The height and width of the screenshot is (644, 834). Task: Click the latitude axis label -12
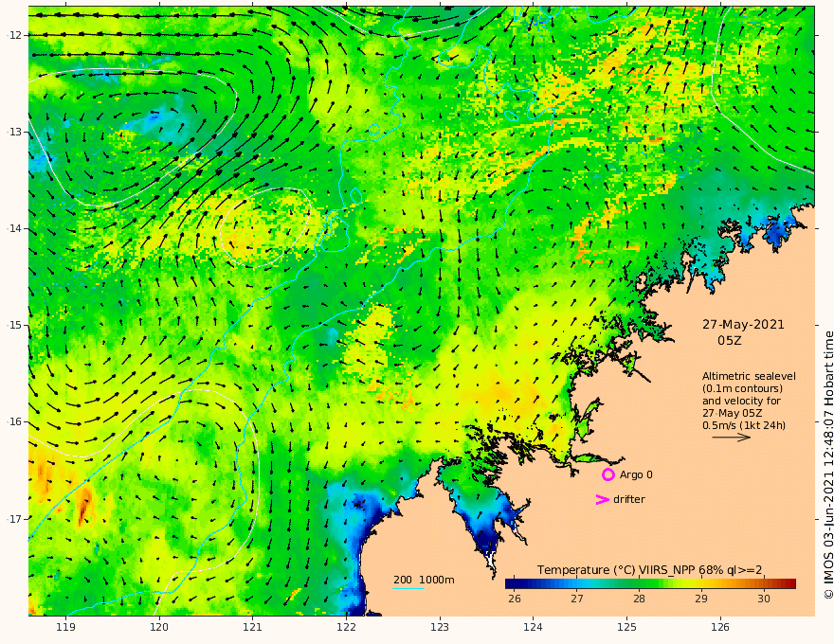coord(14,35)
